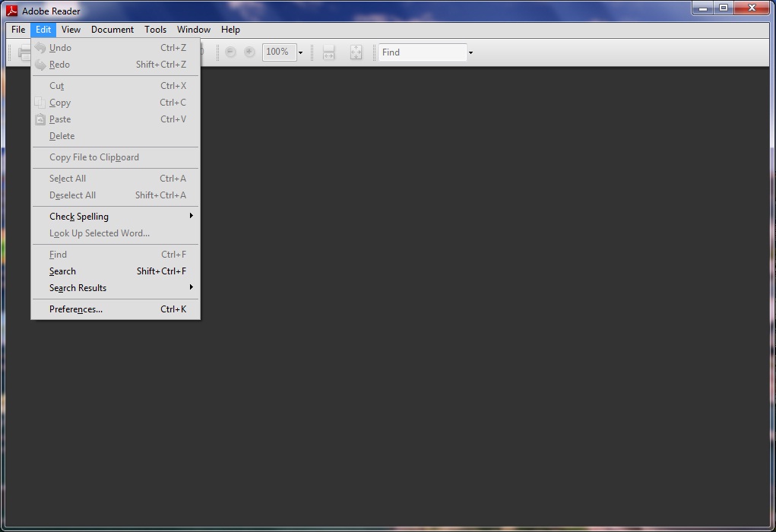
Task: Select Delete in the Edit menu
Action: click(x=116, y=136)
